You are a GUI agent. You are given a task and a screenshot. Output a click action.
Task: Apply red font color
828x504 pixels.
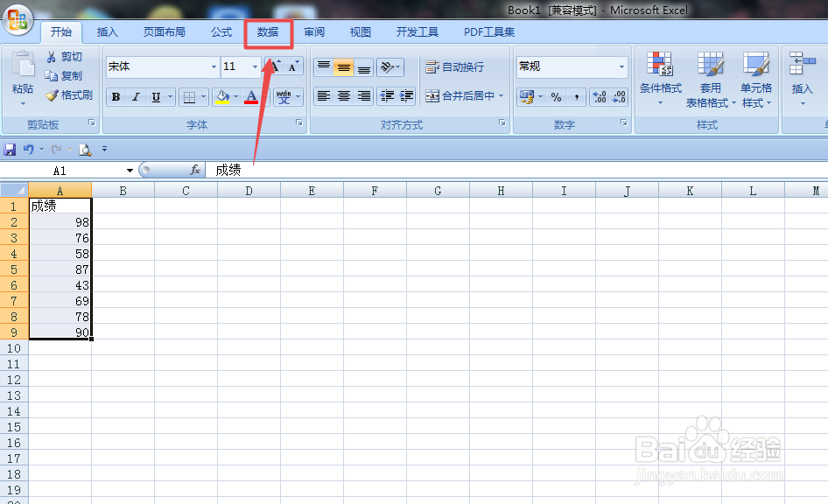(x=251, y=97)
